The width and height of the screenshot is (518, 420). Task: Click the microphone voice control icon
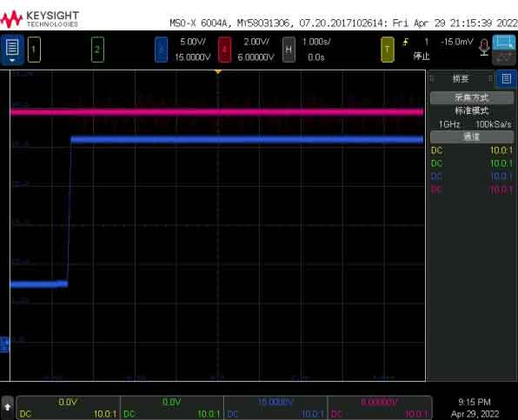pos(484,48)
